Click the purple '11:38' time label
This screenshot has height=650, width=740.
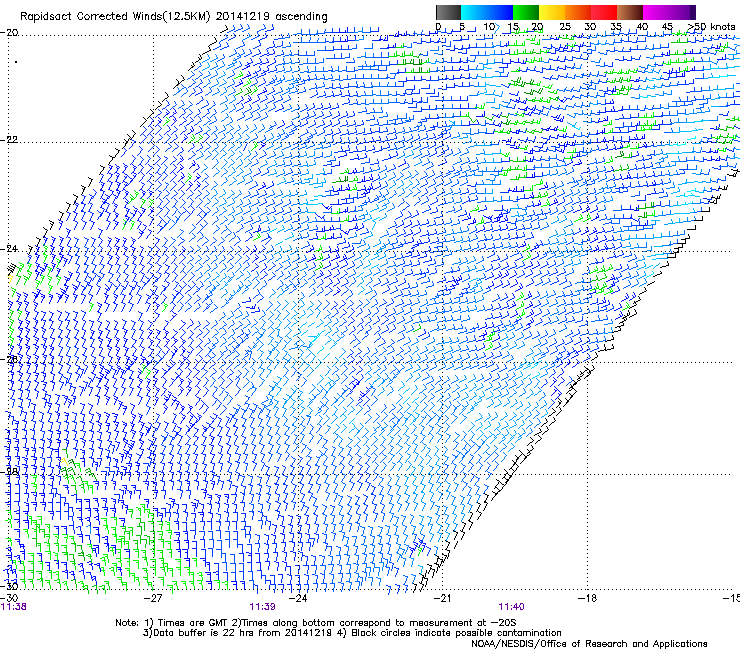tap(14, 607)
